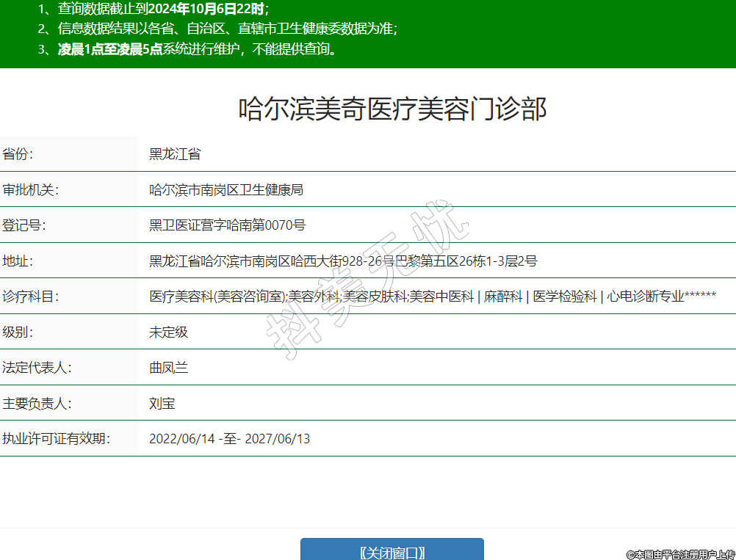Select the address text starting 黑龙江省哈尔滨市南岗区

343,261
